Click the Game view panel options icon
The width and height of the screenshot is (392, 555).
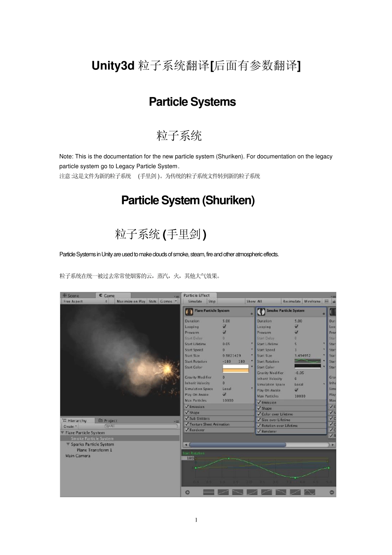(177, 296)
